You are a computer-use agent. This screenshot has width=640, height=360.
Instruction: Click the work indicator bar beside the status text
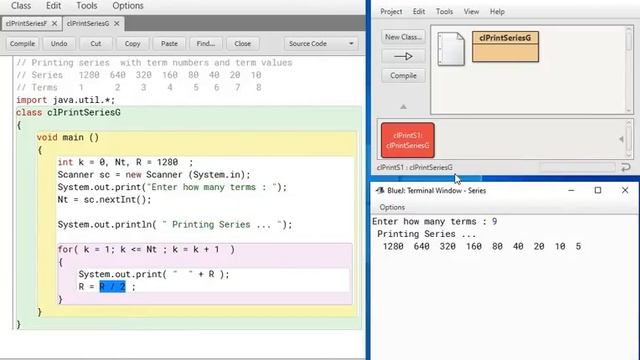tap(577, 167)
